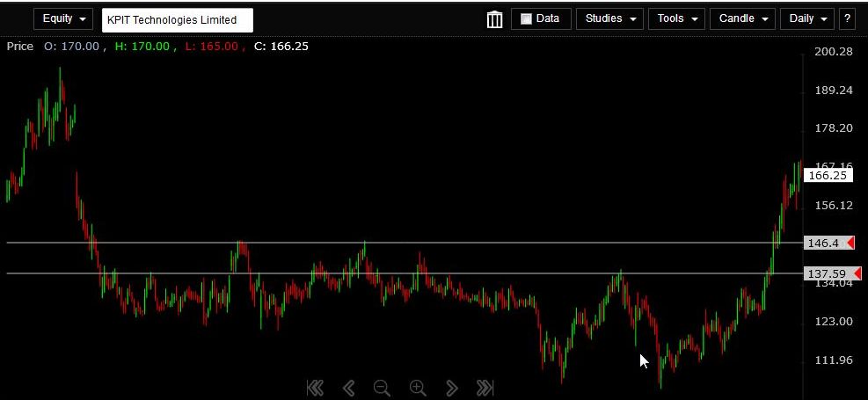Click the red arrow beside 137.59
868x400 pixels.
(x=857, y=274)
